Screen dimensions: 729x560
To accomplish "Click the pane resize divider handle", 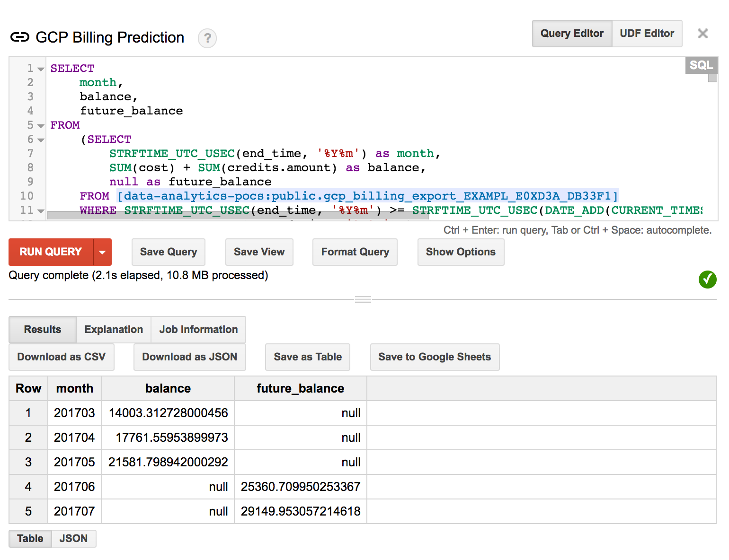I will click(363, 299).
